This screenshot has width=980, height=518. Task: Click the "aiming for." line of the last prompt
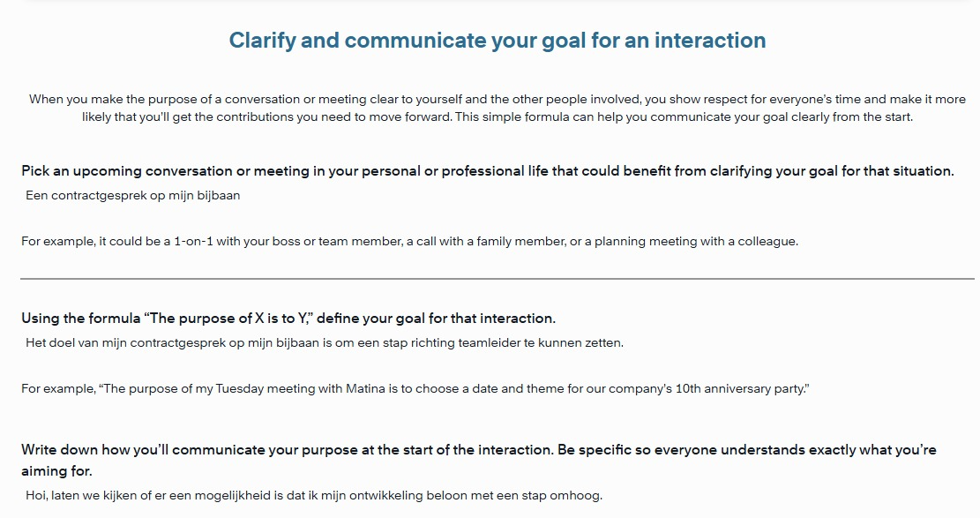click(x=56, y=471)
